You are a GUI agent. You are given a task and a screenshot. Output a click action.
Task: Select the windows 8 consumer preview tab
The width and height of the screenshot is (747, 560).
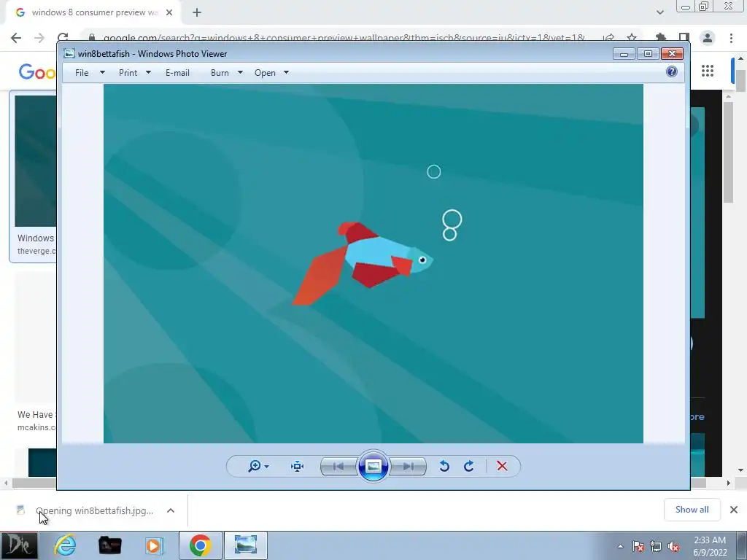[93, 13]
